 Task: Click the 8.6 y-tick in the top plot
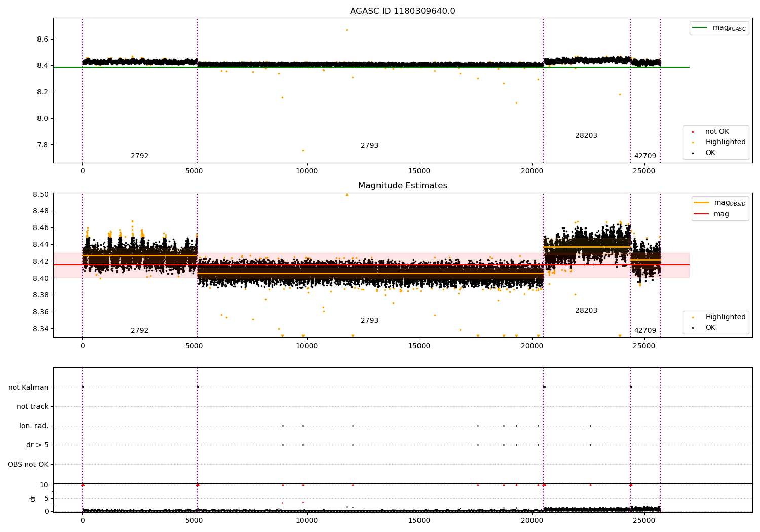click(43, 40)
